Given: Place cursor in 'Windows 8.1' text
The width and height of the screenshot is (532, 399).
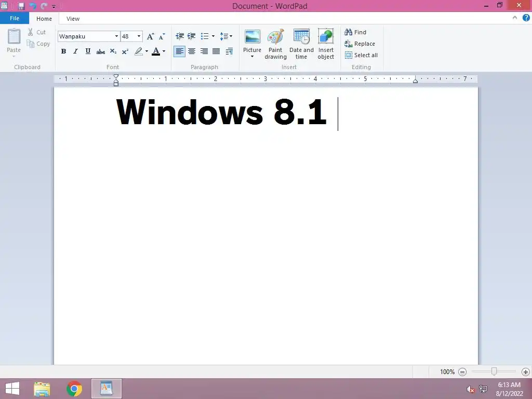Looking at the screenshot, I should pos(221,112).
